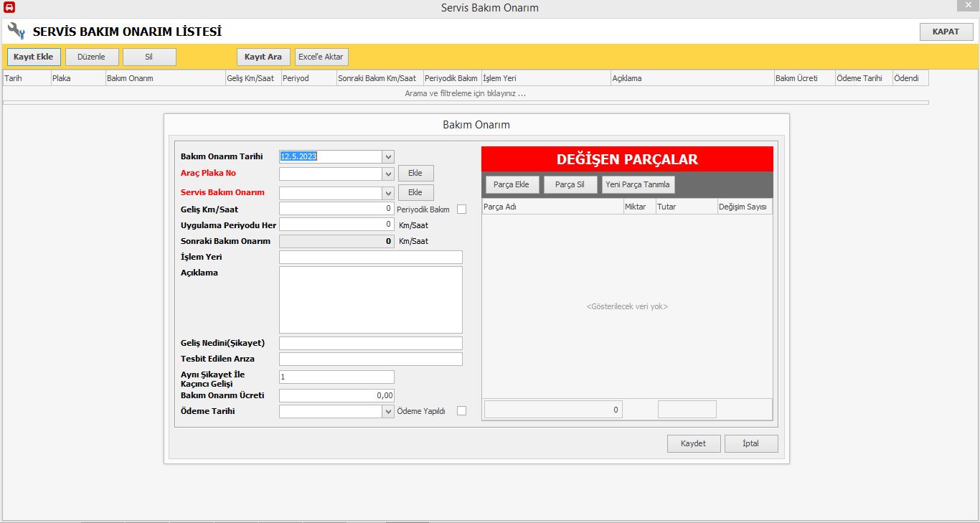Click the Kayıt Ekle toolbar button
Viewport: 980px width, 523px height.
pos(34,57)
